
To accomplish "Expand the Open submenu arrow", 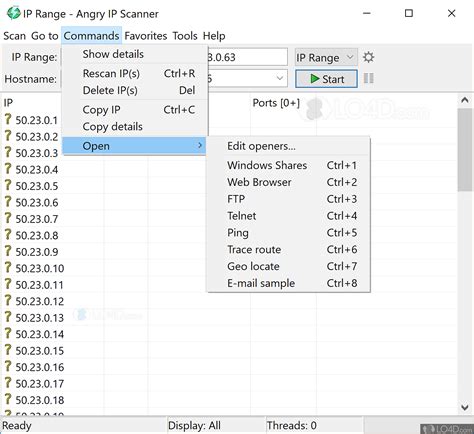I will click(x=200, y=145).
